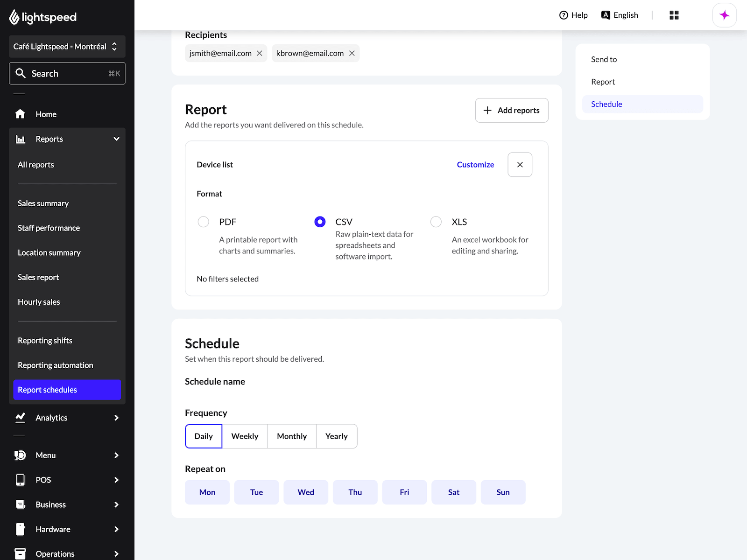Click the Search input field

point(67,73)
